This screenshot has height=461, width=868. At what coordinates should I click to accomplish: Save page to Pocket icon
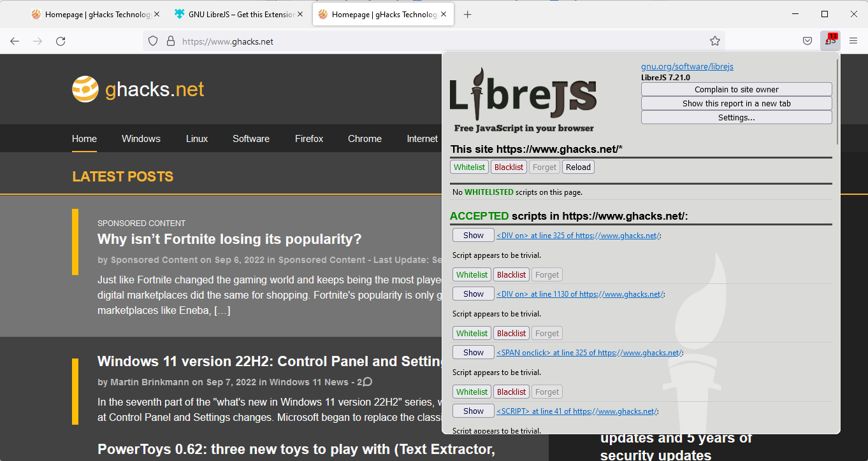point(807,41)
